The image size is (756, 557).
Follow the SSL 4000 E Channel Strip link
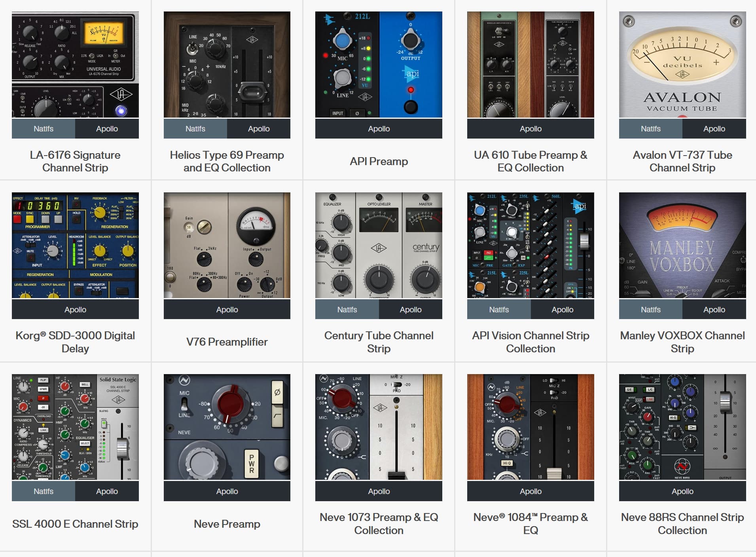tap(75, 524)
